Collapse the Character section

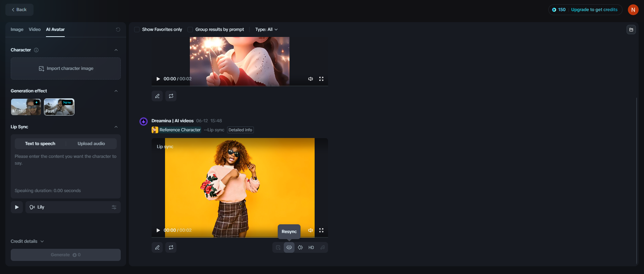(116, 50)
